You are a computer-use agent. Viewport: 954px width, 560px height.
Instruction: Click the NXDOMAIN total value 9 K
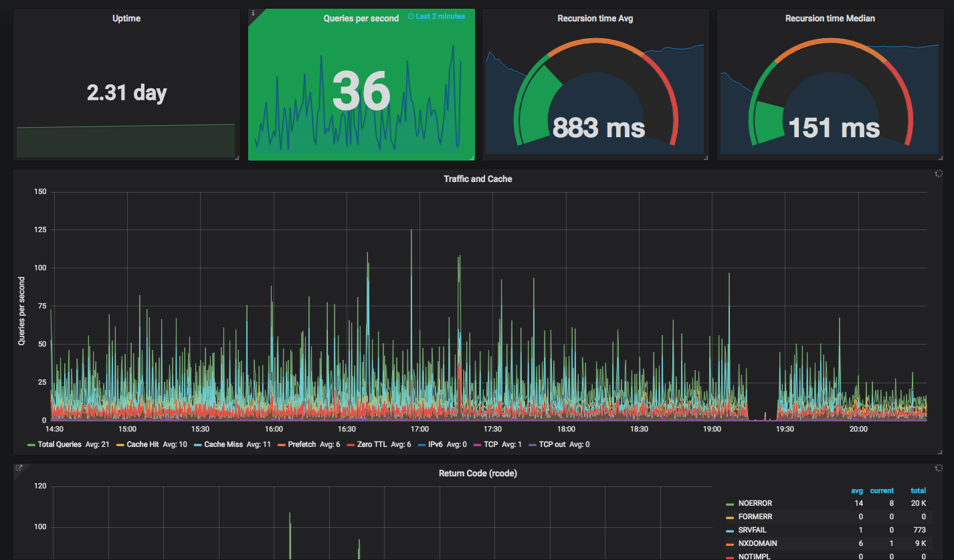(x=920, y=543)
